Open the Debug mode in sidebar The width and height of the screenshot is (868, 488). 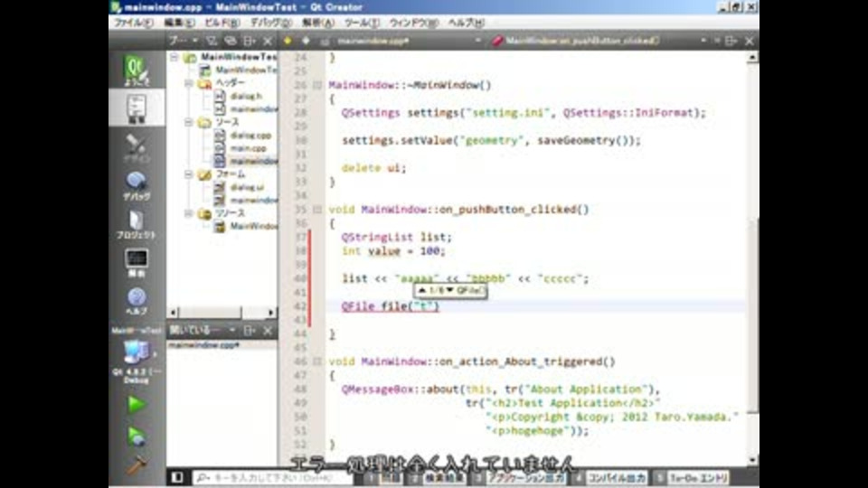click(137, 185)
